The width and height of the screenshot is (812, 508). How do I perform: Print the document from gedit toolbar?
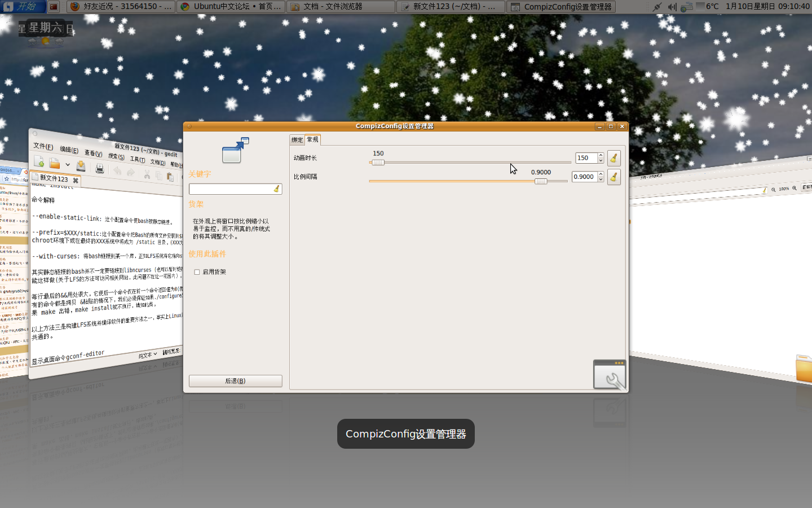click(100, 168)
